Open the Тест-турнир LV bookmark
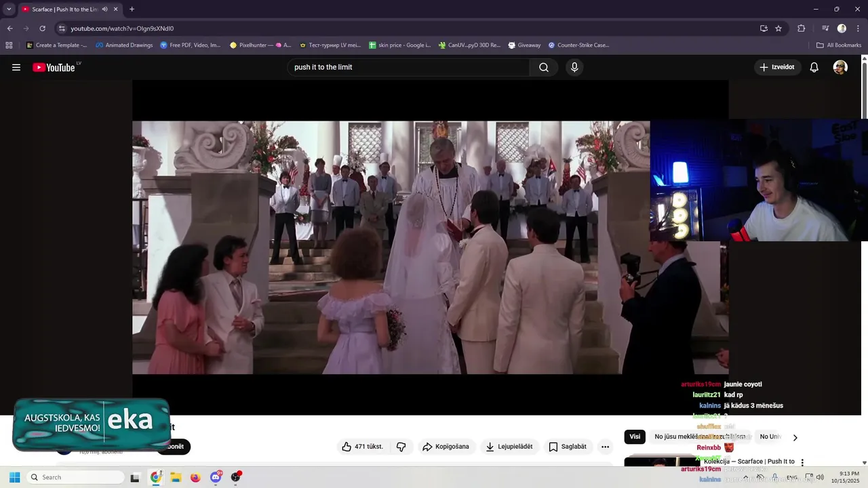 330,45
